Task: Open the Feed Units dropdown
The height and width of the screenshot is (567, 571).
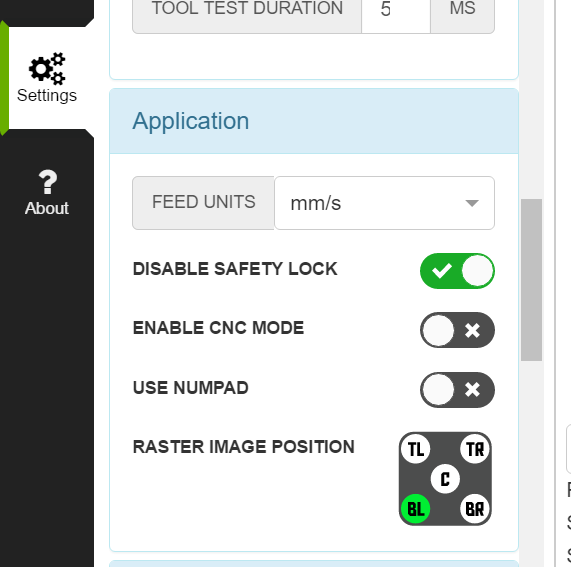Action: click(384, 203)
